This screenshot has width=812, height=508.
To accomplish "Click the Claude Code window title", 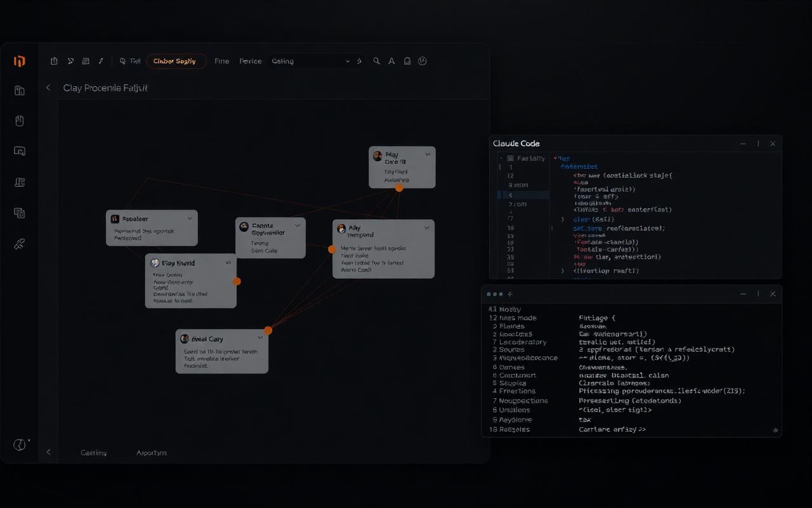I will coord(516,144).
